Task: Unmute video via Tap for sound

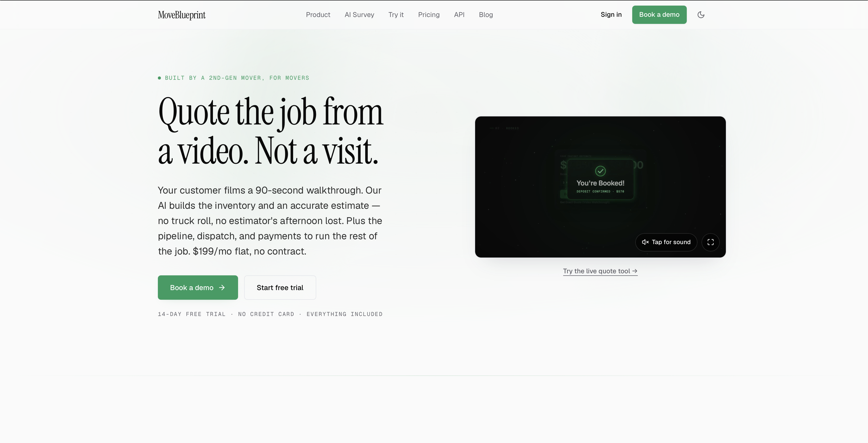Action: pyautogui.click(x=666, y=242)
